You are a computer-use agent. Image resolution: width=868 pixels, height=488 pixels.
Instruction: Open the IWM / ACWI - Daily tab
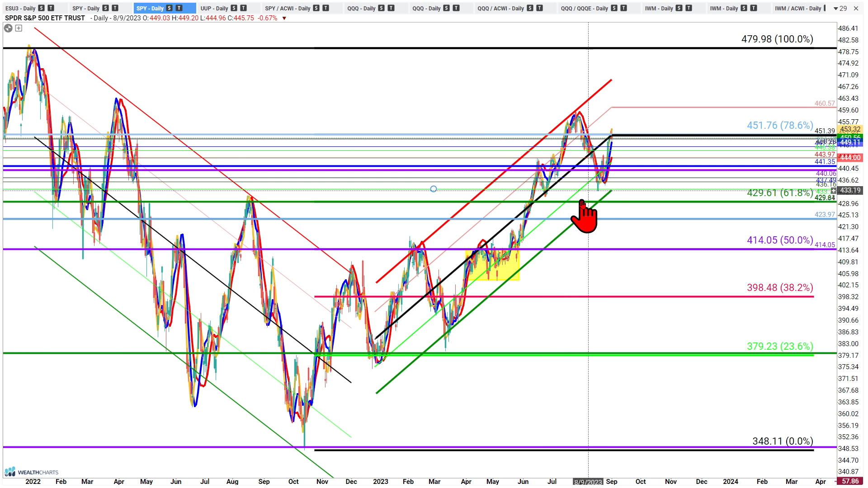[x=798, y=8]
